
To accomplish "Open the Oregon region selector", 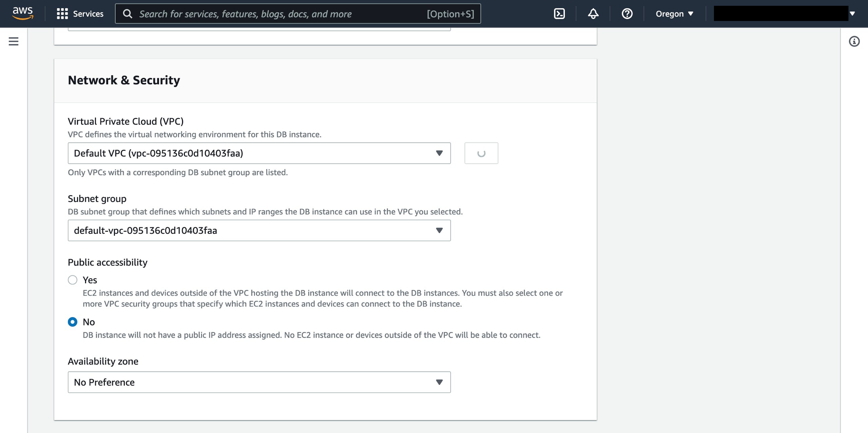I will (x=675, y=14).
